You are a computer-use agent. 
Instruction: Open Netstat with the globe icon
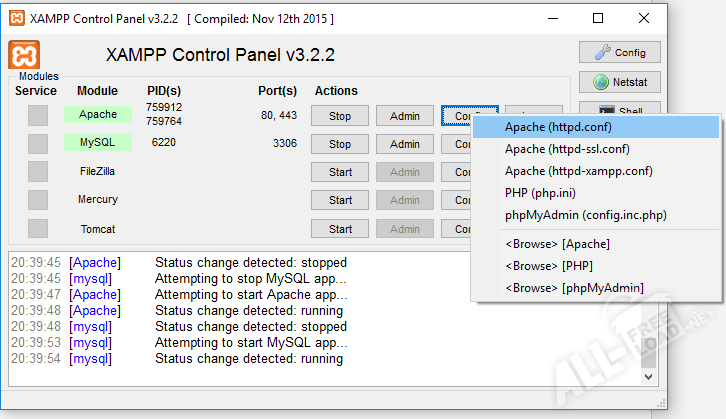(619, 83)
